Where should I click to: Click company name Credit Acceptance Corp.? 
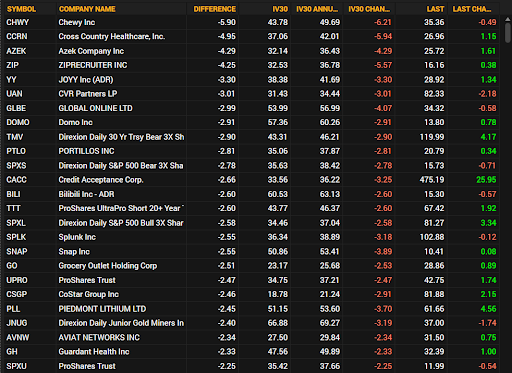101,180
